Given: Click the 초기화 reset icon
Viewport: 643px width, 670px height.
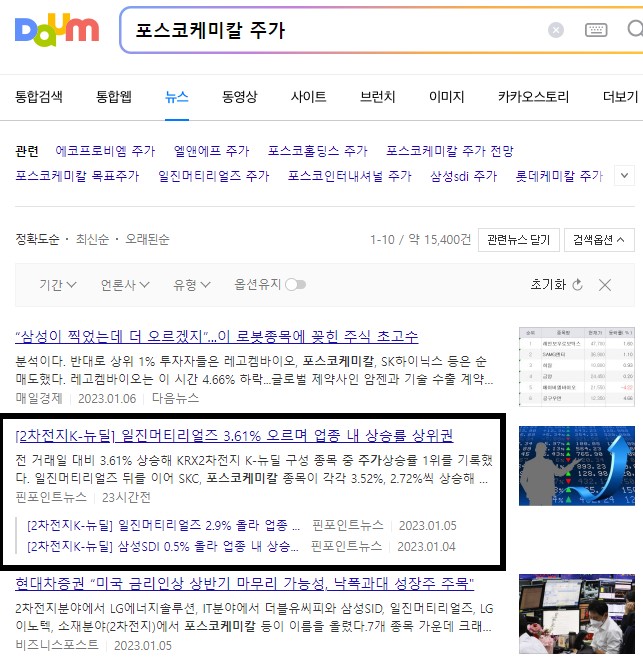Looking at the screenshot, I should click(x=577, y=285).
